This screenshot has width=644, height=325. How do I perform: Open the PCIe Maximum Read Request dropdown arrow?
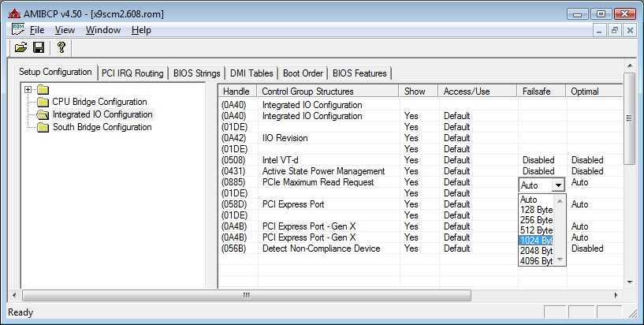click(x=558, y=185)
